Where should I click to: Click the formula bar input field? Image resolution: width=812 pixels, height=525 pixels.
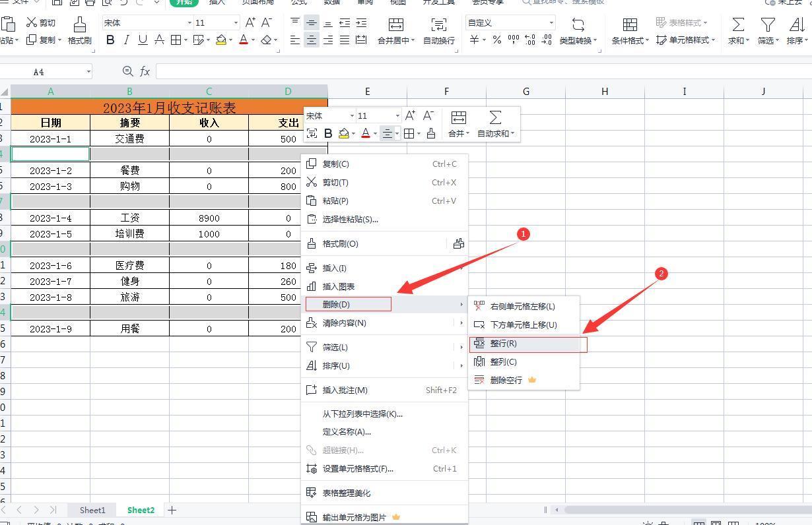point(483,71)
